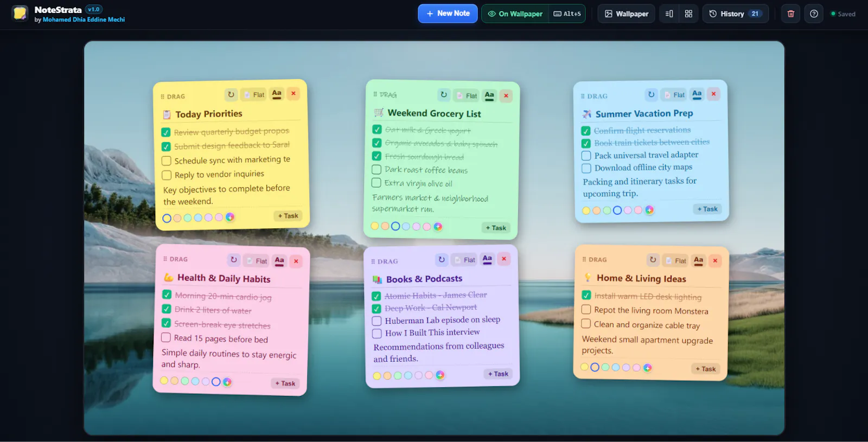Open Mohamed Dhia Eddine Mechi author link
The height and width of the screenshot is (442, 868).
point(84,20)
